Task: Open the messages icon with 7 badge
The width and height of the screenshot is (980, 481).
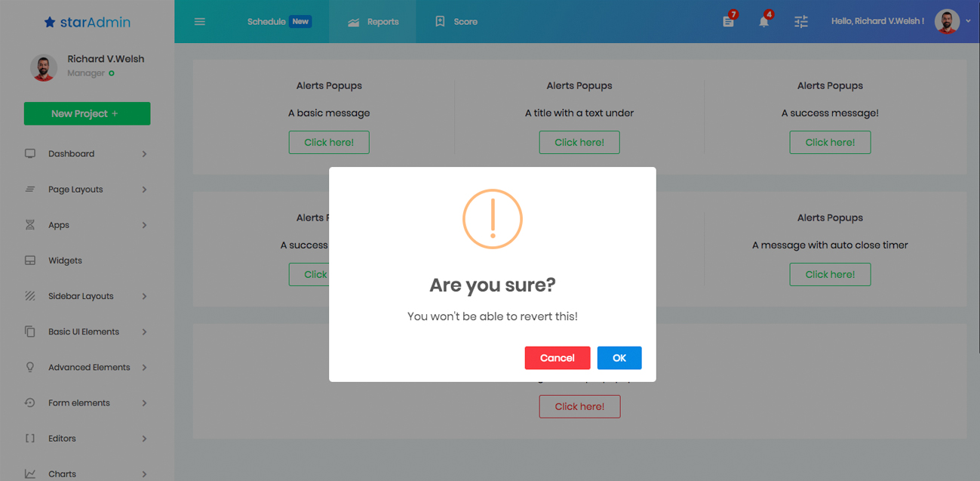Action: point(728,22)
